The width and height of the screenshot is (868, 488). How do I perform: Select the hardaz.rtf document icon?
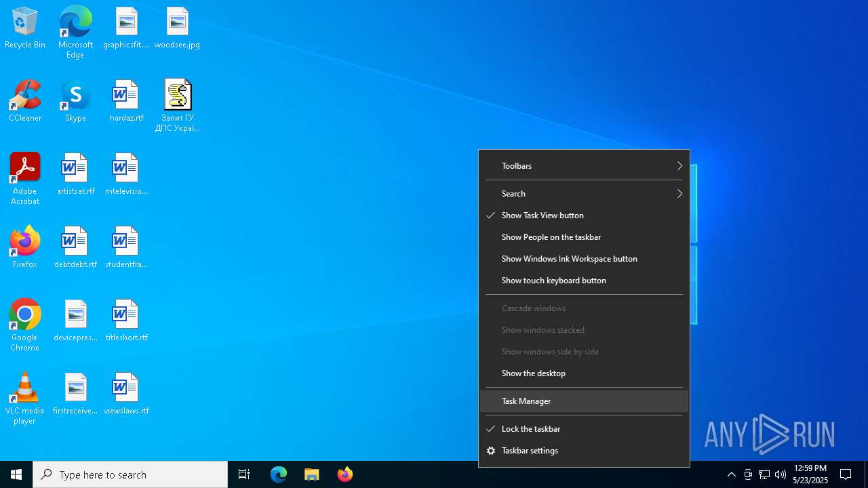pos(126,102)
